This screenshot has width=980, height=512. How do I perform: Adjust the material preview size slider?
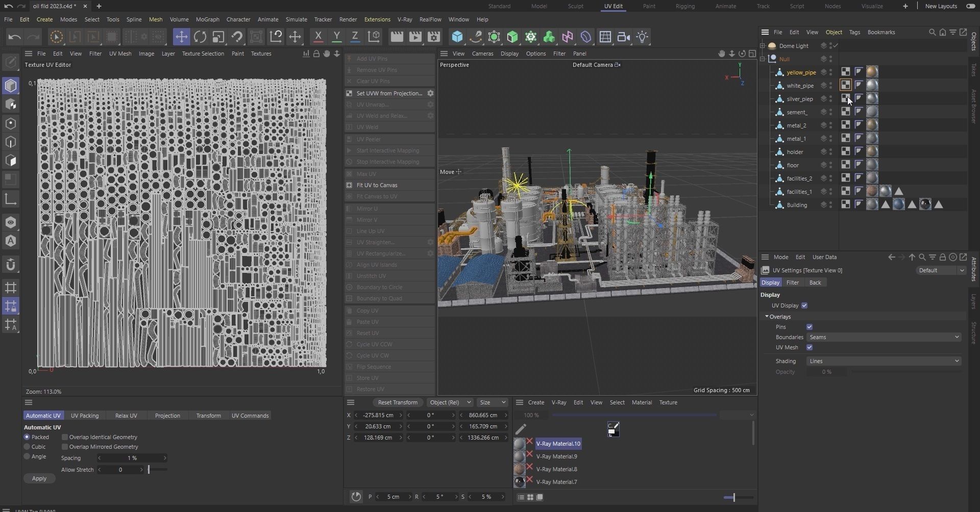click(x=738, y=497)
